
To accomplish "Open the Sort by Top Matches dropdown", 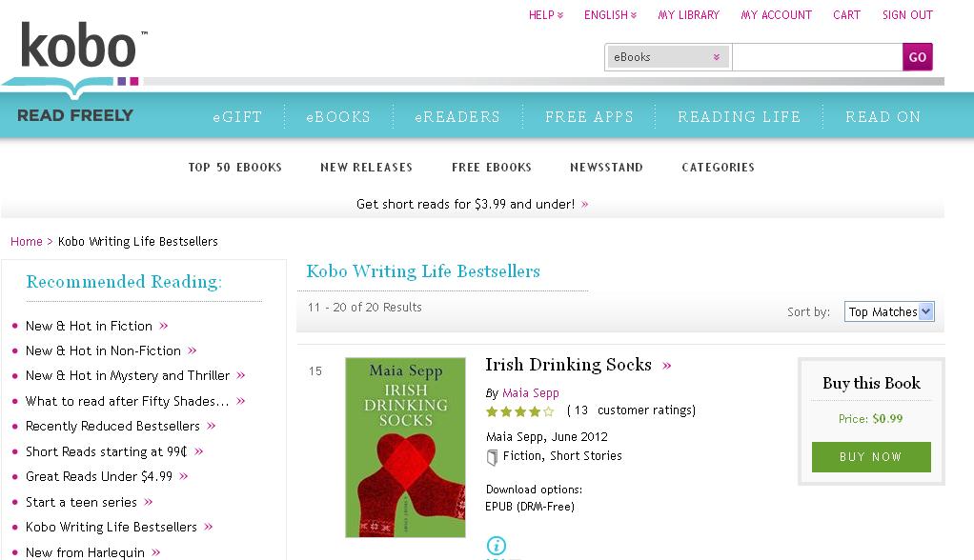I will 888,311.
